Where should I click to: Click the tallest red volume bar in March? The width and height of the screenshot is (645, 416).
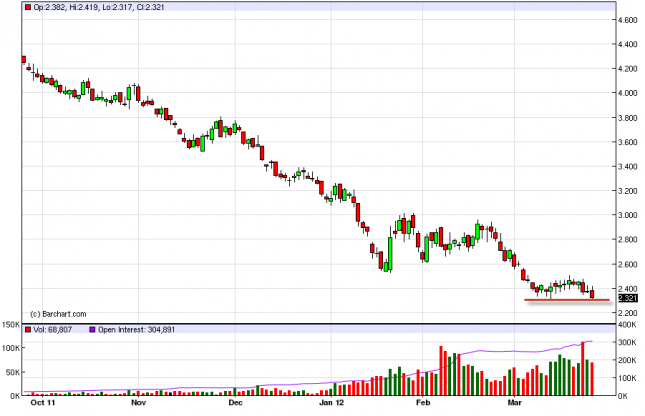(x=583, y=369)
